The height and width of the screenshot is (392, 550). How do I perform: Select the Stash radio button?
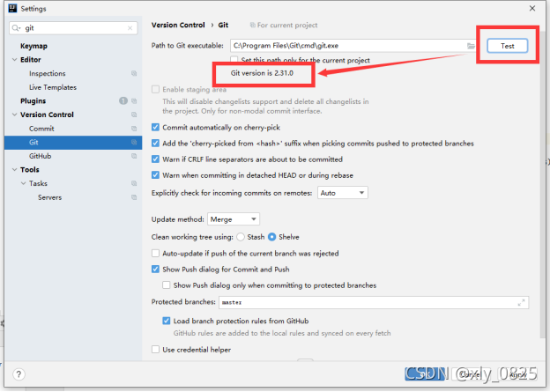[x=241, y=237]
